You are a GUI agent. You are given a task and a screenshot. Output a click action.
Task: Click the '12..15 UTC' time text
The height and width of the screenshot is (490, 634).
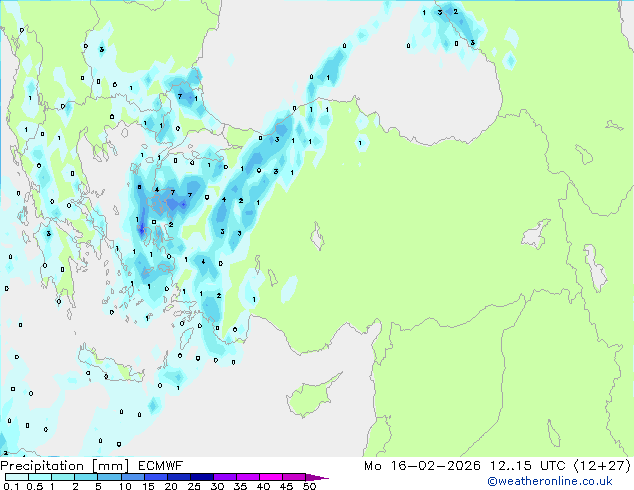click(528, 466)
